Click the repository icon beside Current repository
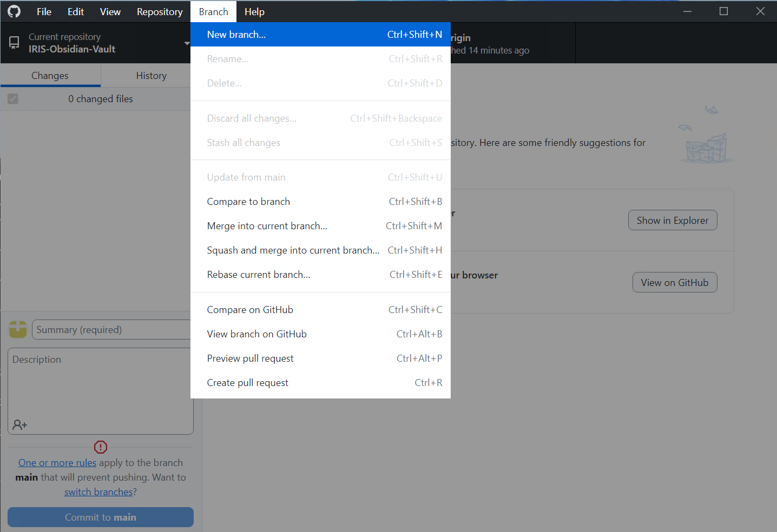This screenshot has width=777, height=532. tap(14, 43)
